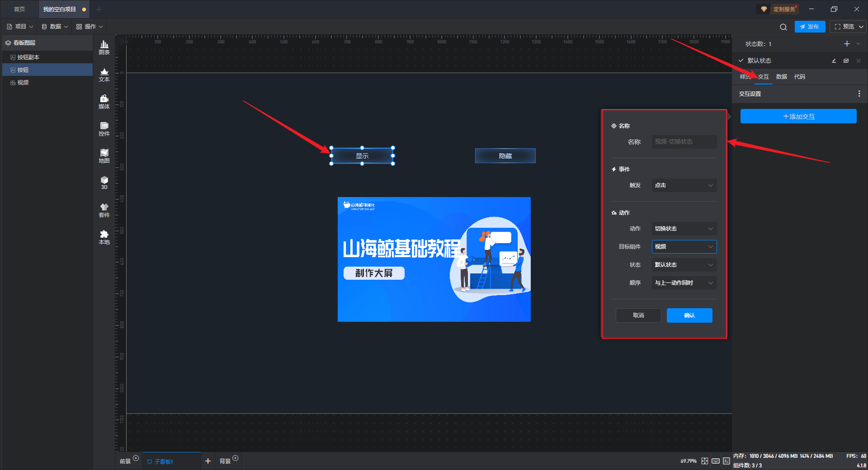Open the 项目 menu
The width and height of the screenshot is (868, 470).
pos(20,27)
